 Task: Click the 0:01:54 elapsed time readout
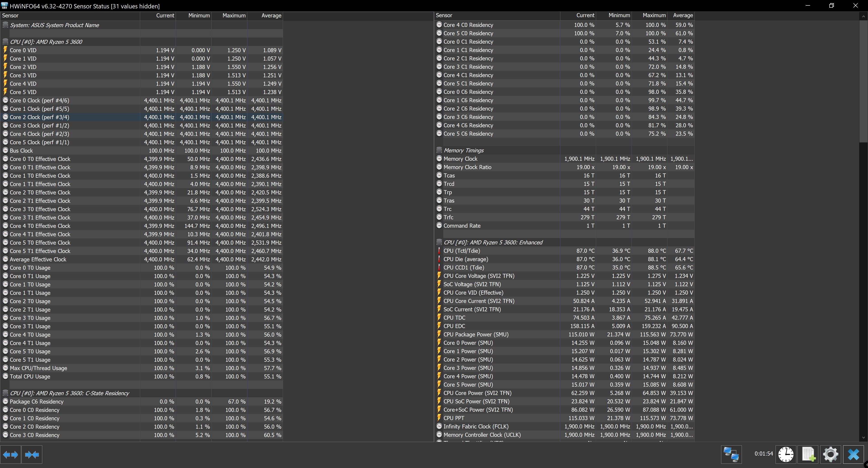point(764,454)
